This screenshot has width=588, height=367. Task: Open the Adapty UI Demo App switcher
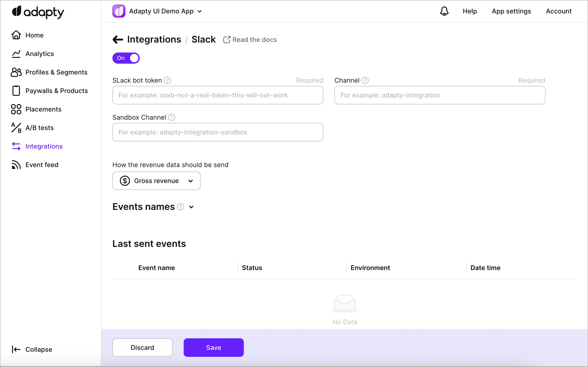pyautogui.click(x=200, y=11)
